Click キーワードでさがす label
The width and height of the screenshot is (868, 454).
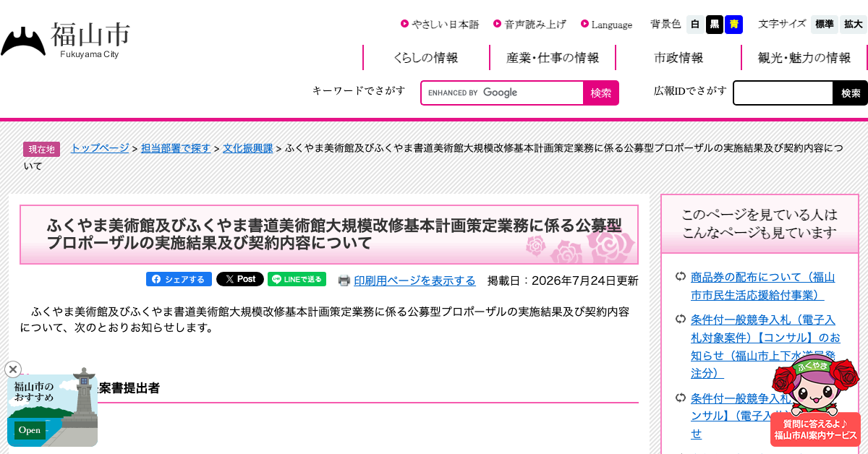tap(359, 90)
